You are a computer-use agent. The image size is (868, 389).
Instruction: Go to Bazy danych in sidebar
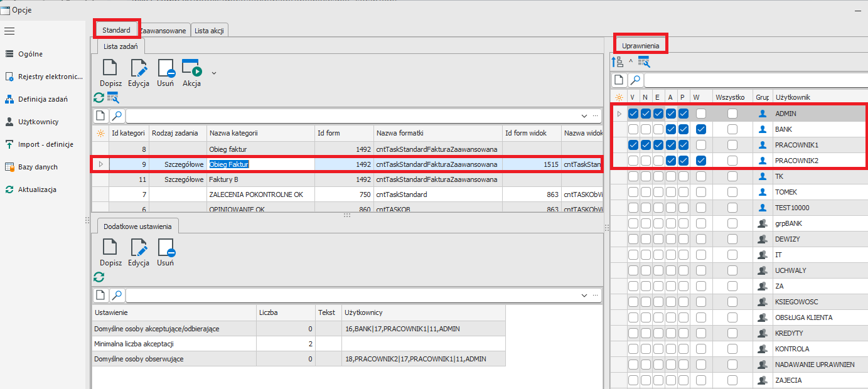[x=38, y=167]
